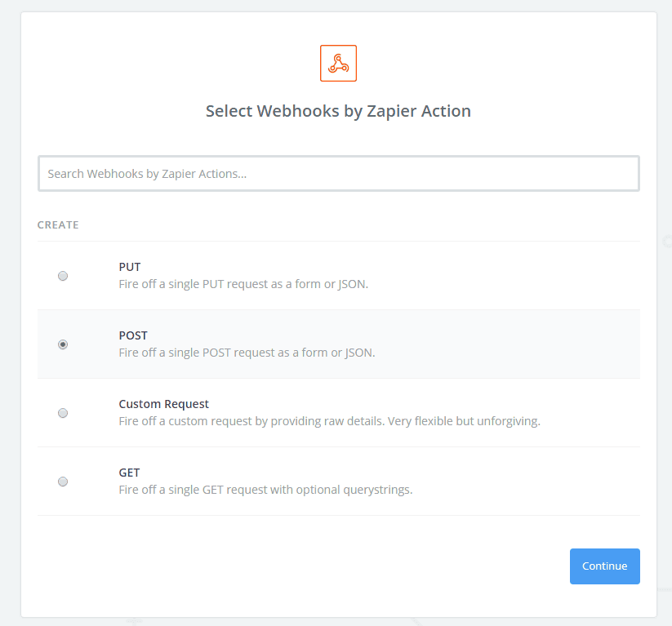Click the Webhooks by Zapier app icon
The image size is (672, 626).
pos(337,62)
